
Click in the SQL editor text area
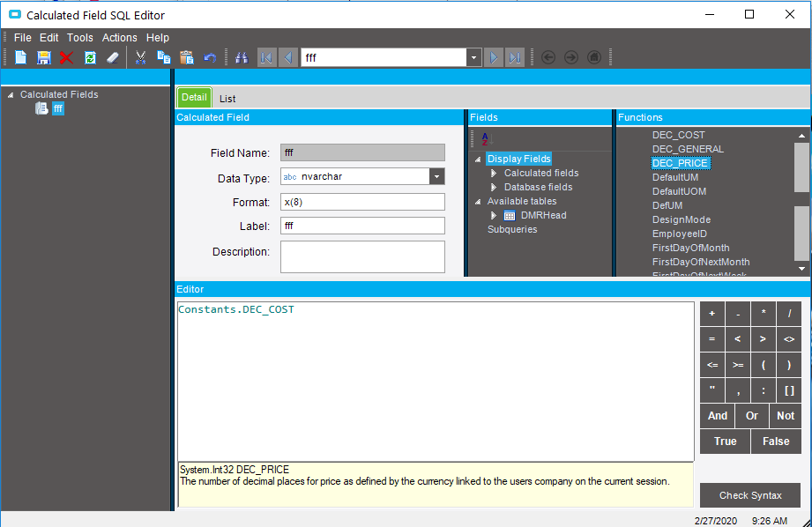tap(436, 381)
